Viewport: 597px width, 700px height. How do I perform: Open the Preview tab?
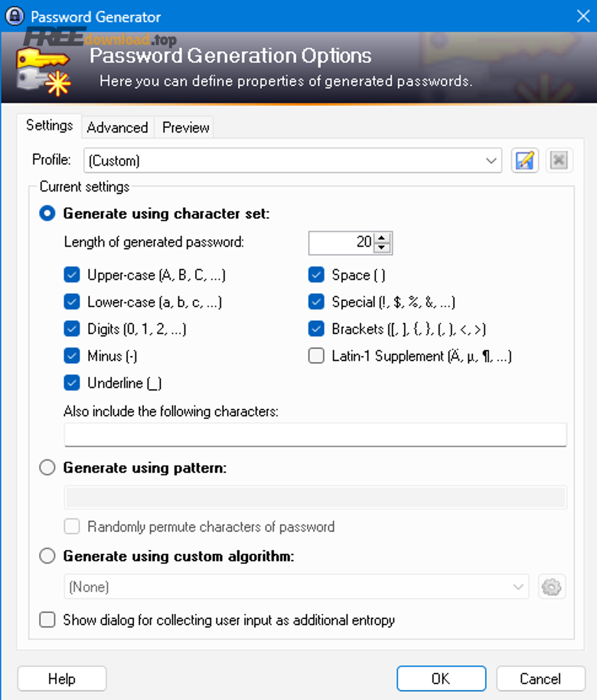pyautogui.click(x=186, y=127)
